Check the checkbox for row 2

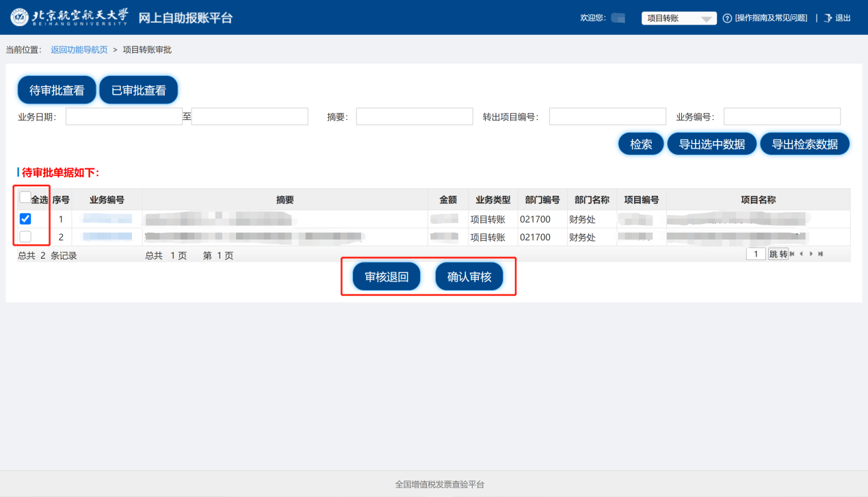coord(25,237)
